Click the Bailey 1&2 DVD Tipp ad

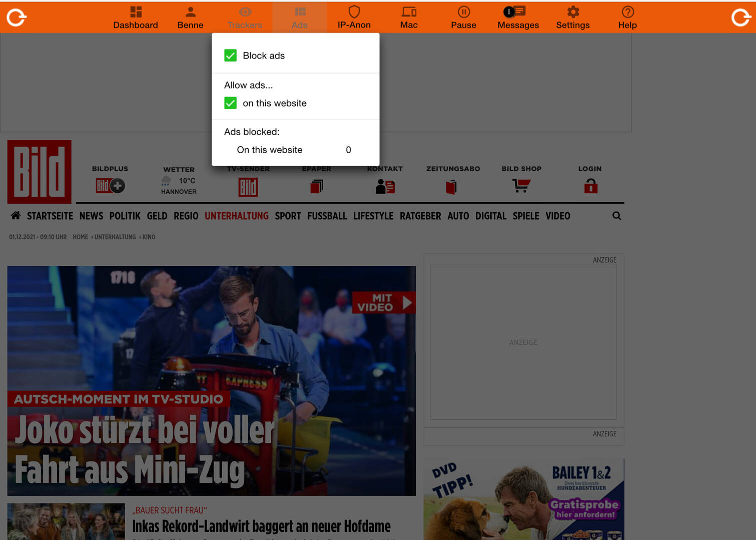click(524, 499)
